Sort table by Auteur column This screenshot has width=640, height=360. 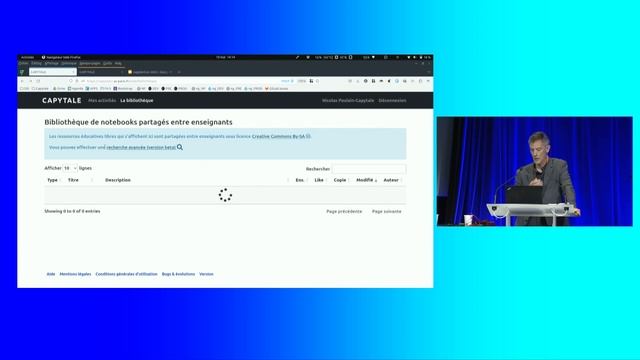coord(392,180)
